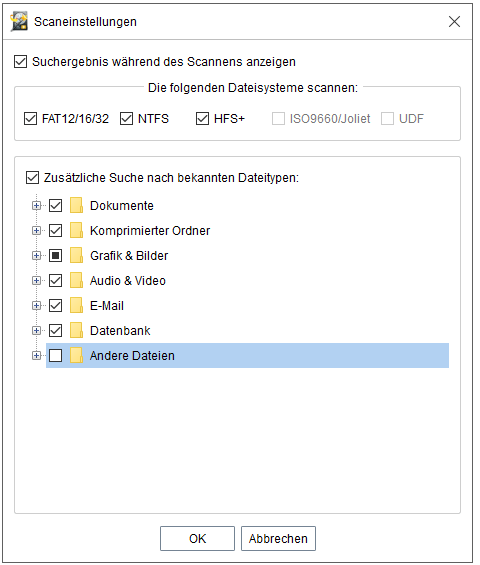This screenshot has height=565, width=480.
Task: Confirm settings with the OK button
Action: click(197, 538)
